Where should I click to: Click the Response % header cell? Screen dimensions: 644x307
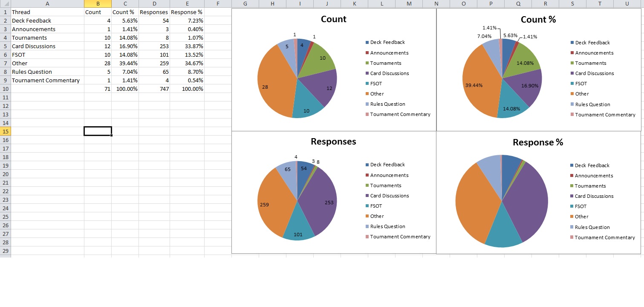187,12
